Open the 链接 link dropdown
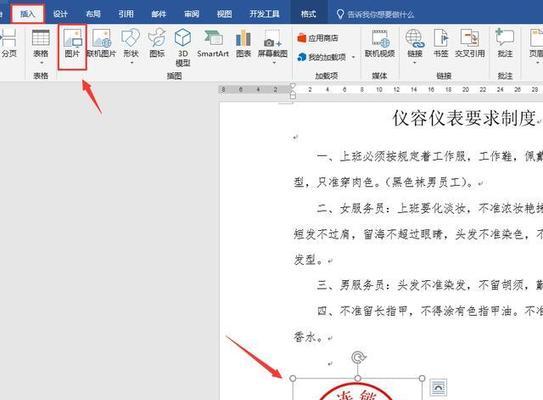The height and width of the screenshot is (400, 543). coord(415,47)
